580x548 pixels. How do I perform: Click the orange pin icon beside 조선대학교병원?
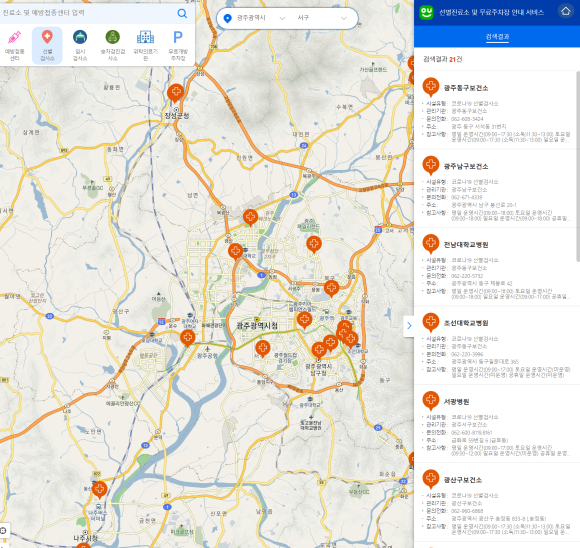[431, 323]
